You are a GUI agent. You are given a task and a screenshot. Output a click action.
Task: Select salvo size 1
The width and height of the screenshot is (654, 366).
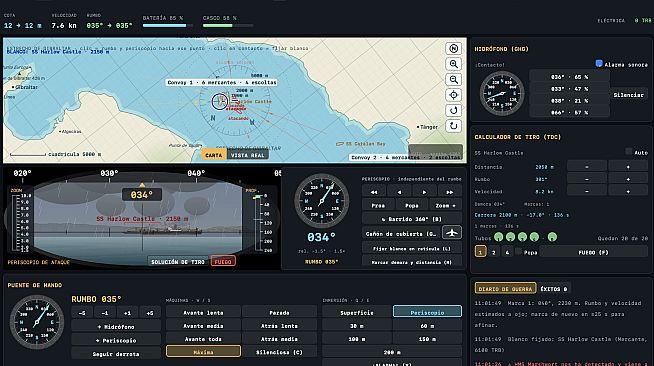[480, 252]
